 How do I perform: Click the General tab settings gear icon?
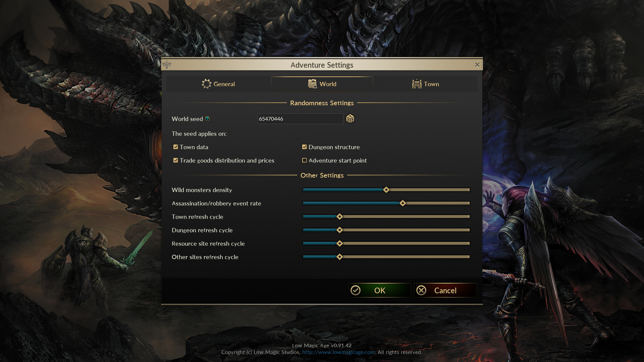(206, 84)
